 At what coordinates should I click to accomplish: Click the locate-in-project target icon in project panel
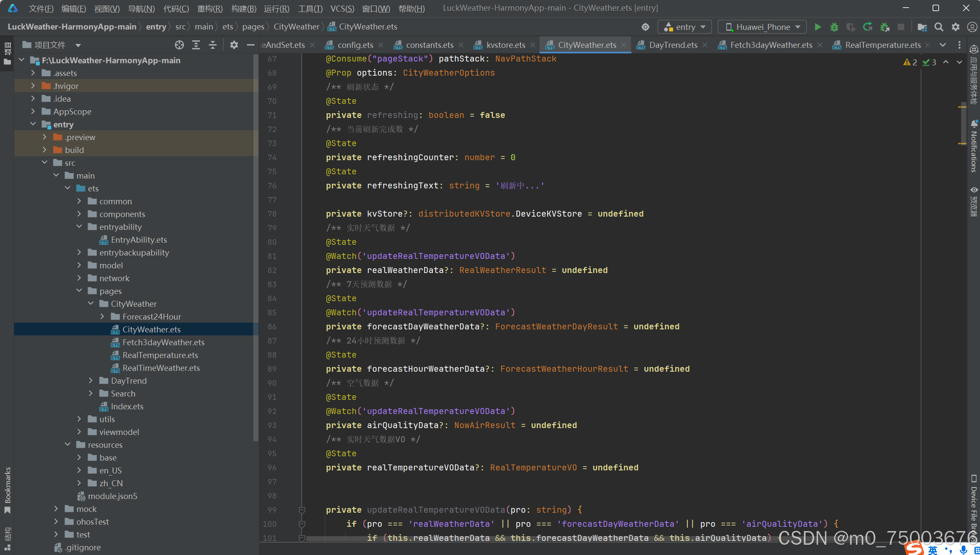pyautogui.click(x=179, y=45)
